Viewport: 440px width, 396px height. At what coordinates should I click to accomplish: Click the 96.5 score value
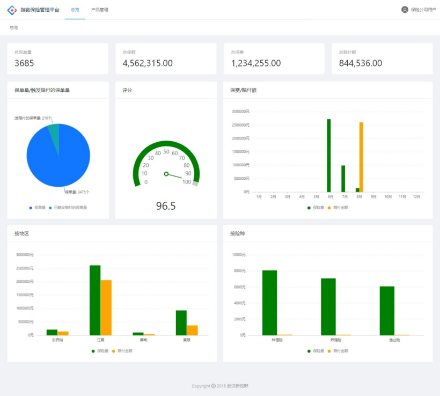tap(166, 206)
